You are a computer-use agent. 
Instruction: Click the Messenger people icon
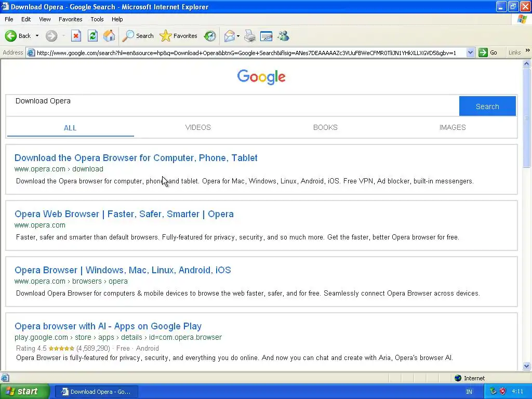(x=283, y=36)
